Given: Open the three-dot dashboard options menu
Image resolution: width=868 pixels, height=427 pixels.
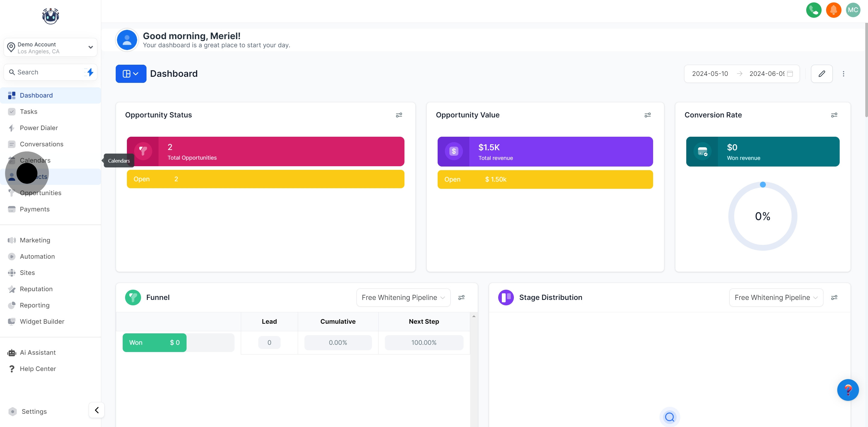Looking at the screenshot, I should pos(843,74).
